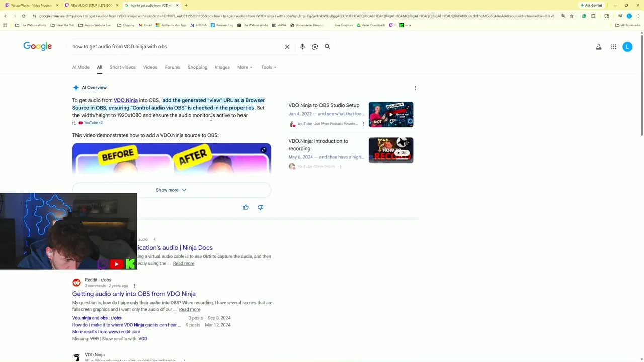This screenshot has width=644, height=362.
Task: Click the YouTube icon on webcam overlay
Action: tap(116, 264)
